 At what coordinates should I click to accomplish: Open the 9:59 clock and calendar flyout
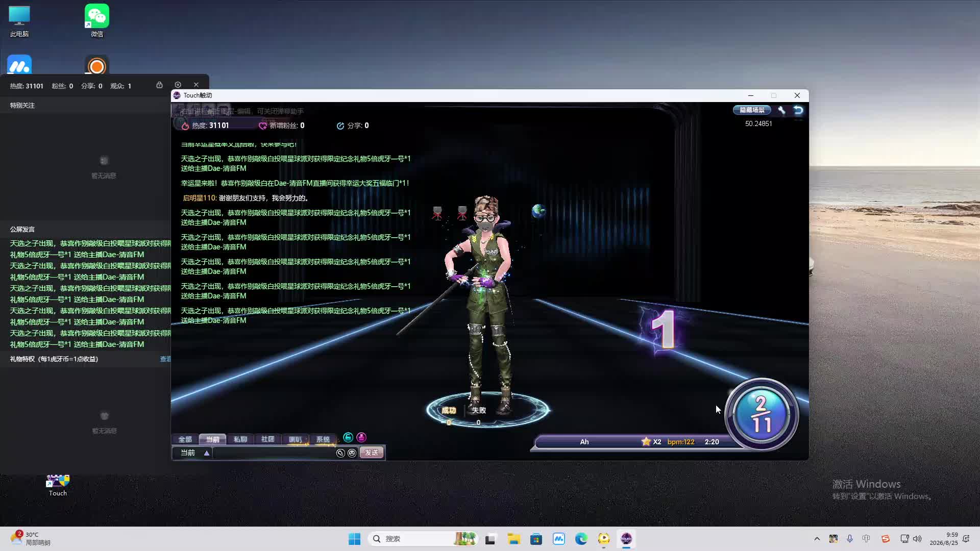tap(944, 539)
